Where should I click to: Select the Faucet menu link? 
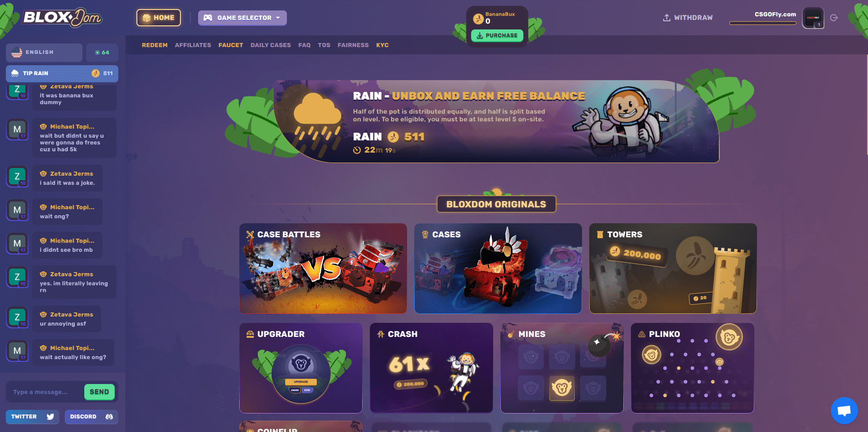(x=231, y=45)
